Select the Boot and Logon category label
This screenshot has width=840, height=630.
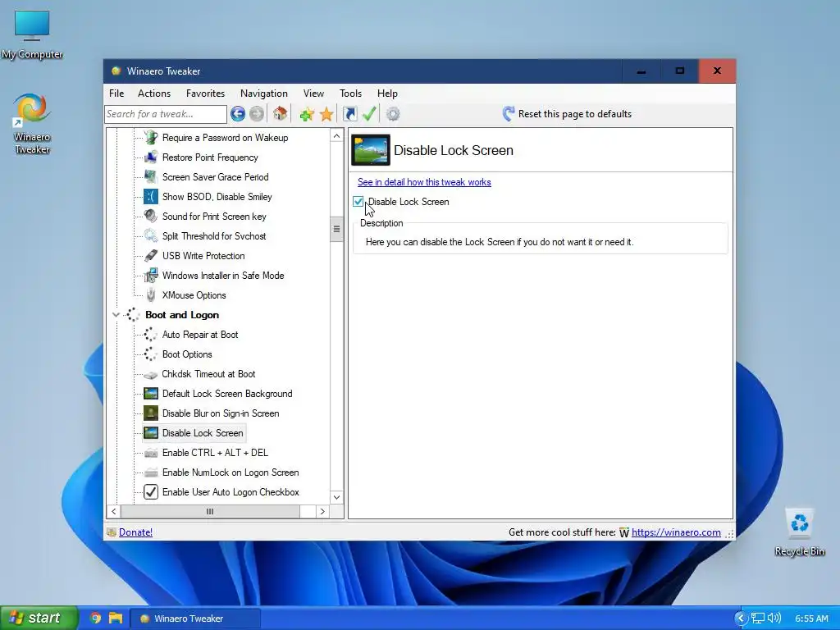(181, 315)
